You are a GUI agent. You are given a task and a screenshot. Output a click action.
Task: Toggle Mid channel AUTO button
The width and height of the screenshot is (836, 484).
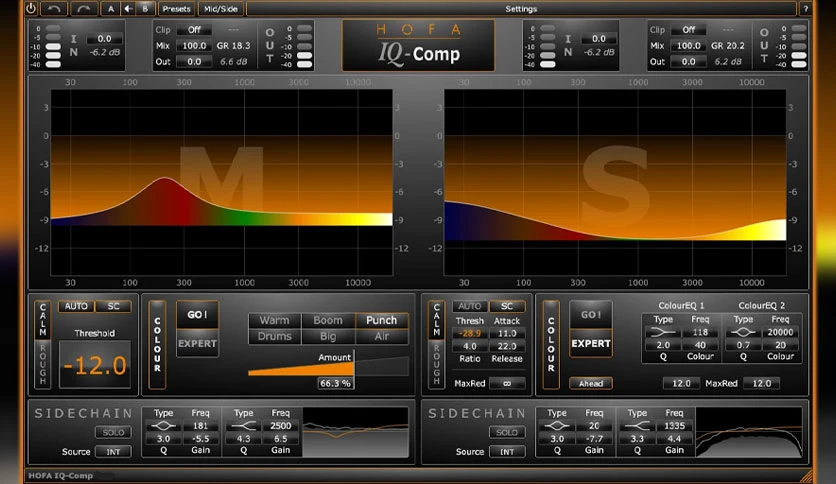[x=76, y=306]
